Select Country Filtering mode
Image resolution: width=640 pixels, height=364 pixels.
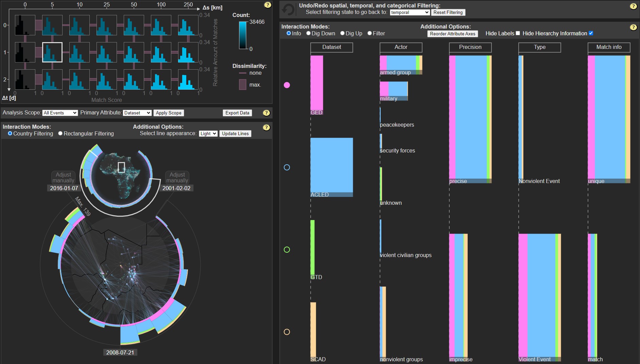tap(10, 133)
